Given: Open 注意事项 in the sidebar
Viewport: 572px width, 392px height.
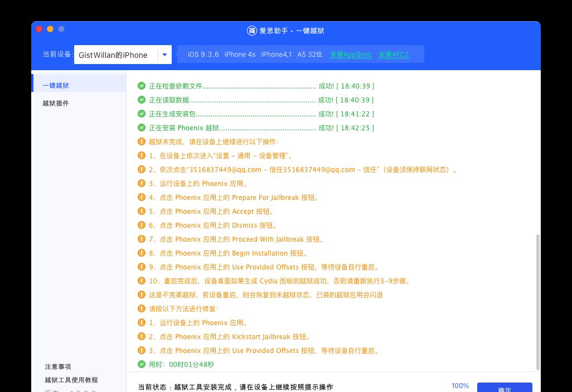Looking at the screenshot, I should point(58,366).
